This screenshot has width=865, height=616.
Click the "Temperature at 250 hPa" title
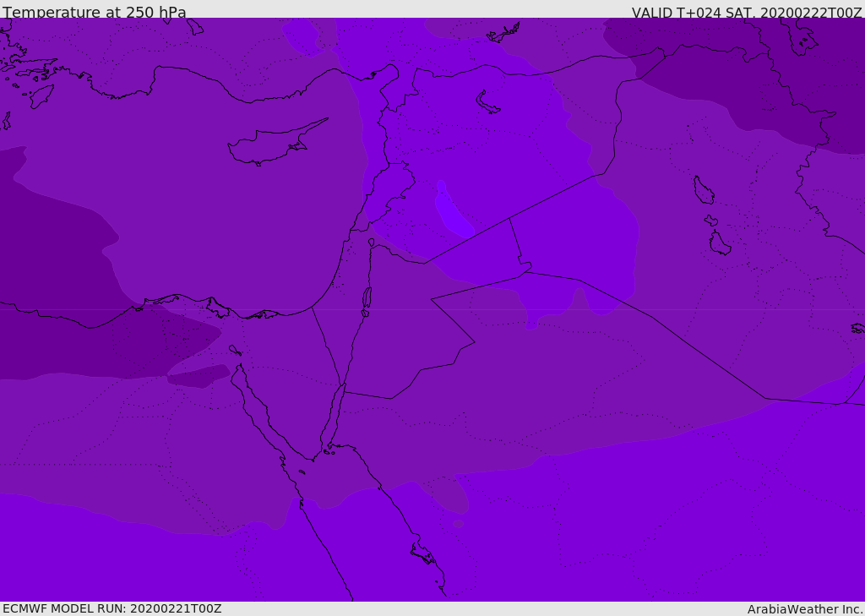click(94, 13)
